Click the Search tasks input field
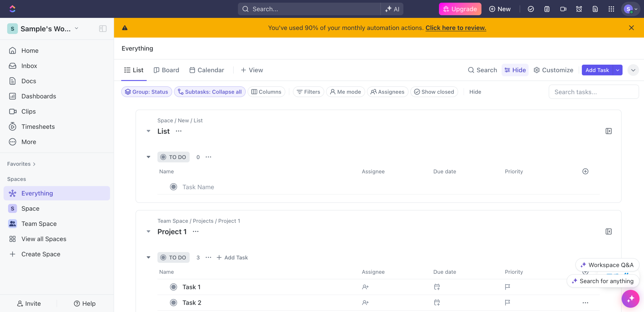The image size is (644, 312). coord(593,92)
